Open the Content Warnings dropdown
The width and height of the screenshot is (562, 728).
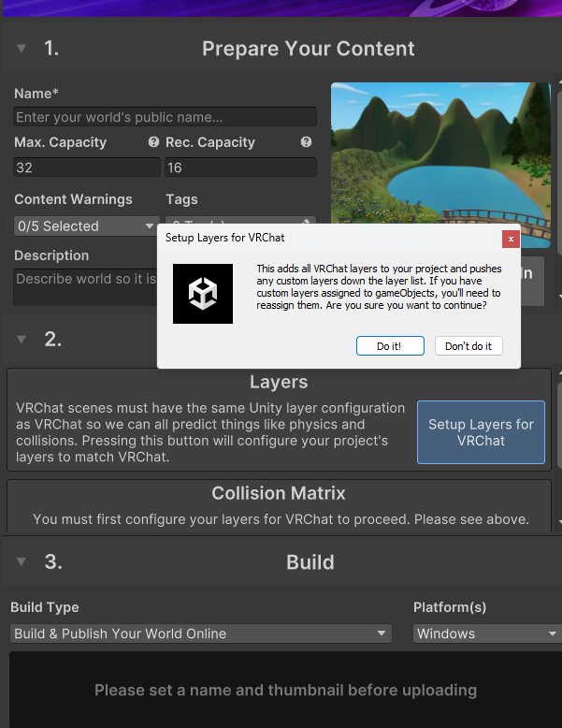86,226
